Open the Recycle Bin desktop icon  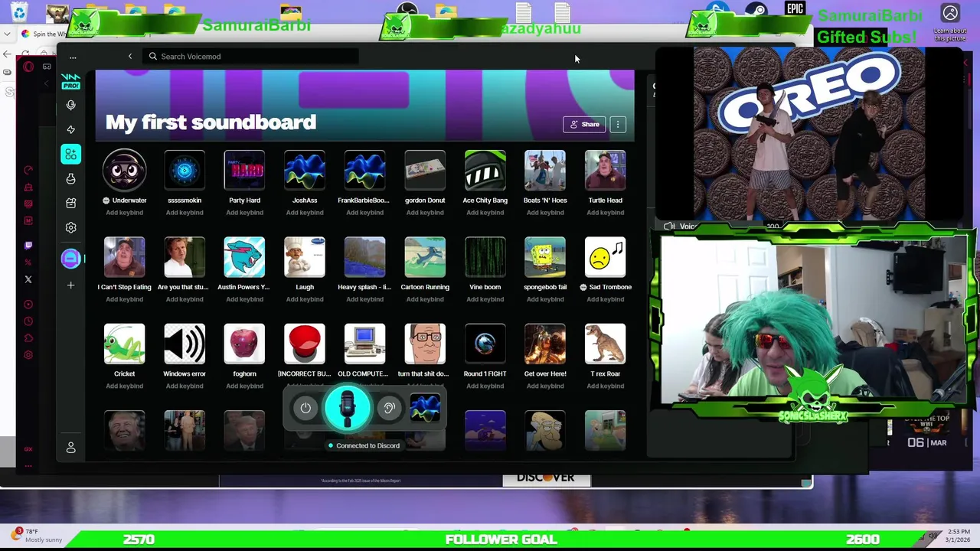[x=19, y=12]
